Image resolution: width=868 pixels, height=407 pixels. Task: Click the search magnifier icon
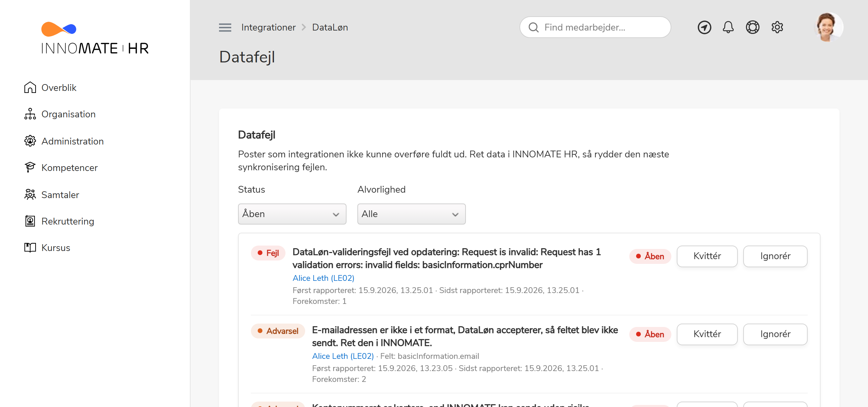tap(534, 27)
